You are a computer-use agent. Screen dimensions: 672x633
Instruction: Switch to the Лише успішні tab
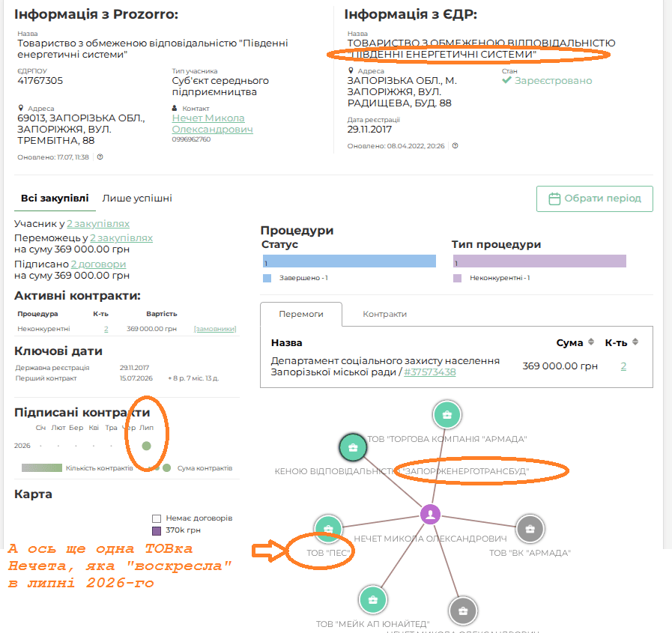137,199
